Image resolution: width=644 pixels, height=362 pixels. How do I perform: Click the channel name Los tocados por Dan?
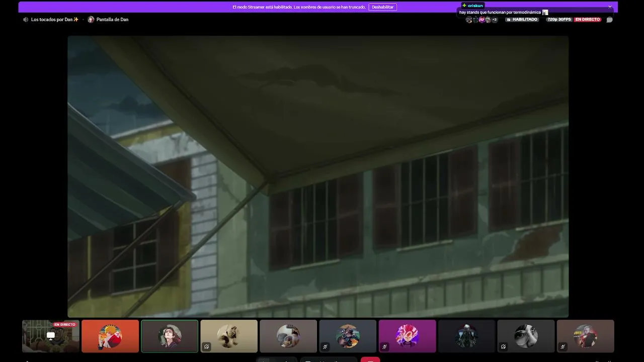coord(55,20)
